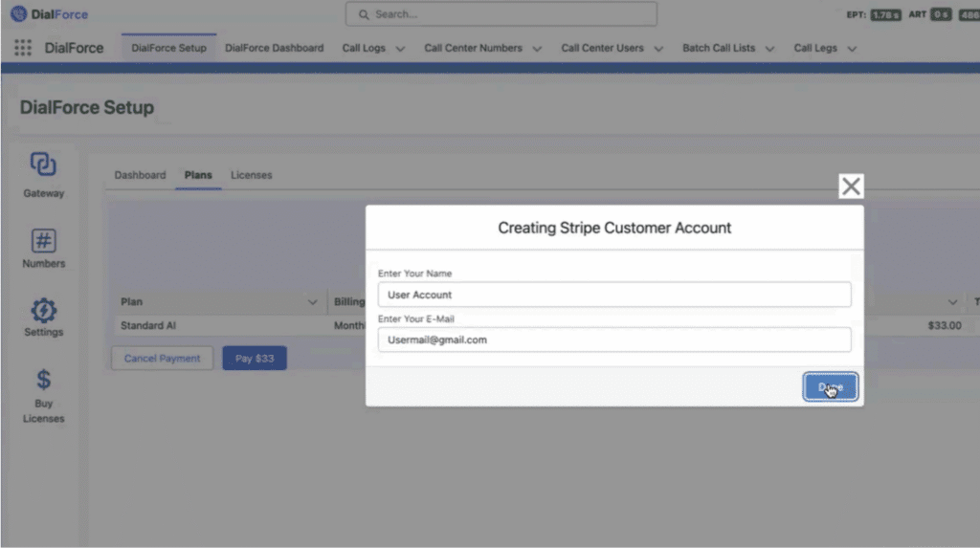Click the Cancel Payment button

pos(162,359)
